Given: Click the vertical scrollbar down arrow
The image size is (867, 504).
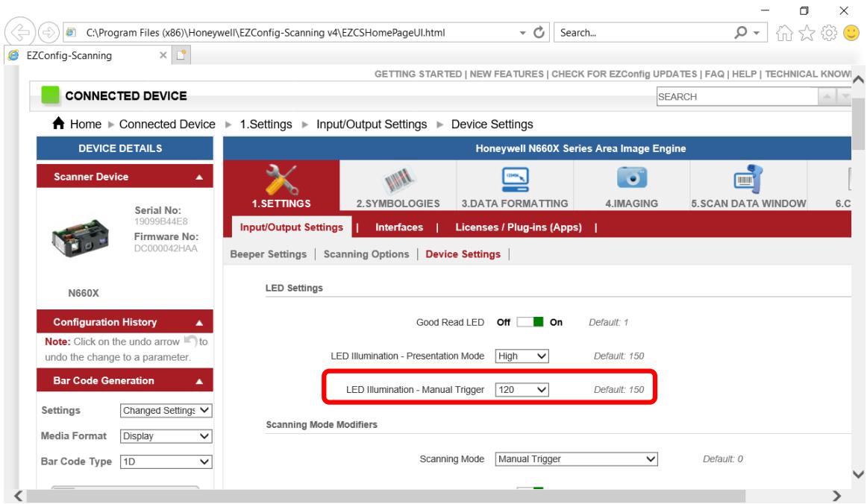Looking at the screenshot, I should (858, 474).
